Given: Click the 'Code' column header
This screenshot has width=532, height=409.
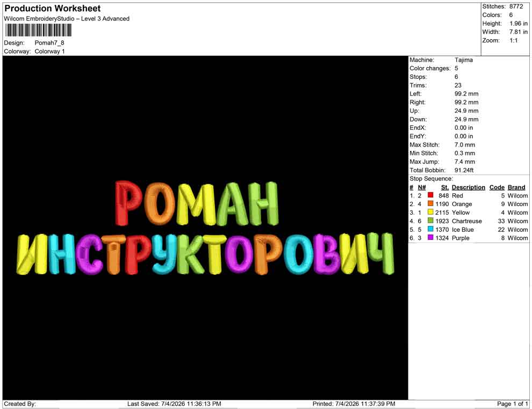Looking at the screenshot, I should point(497,187).
